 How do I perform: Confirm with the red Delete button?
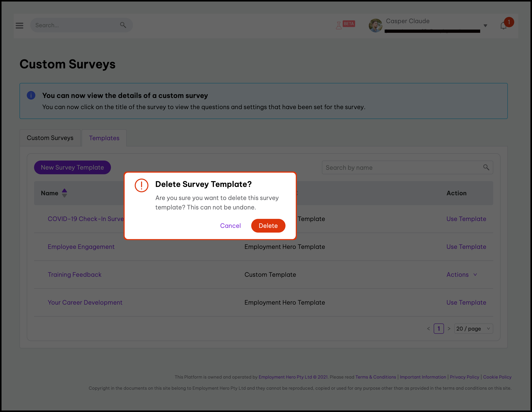point(268,226)
